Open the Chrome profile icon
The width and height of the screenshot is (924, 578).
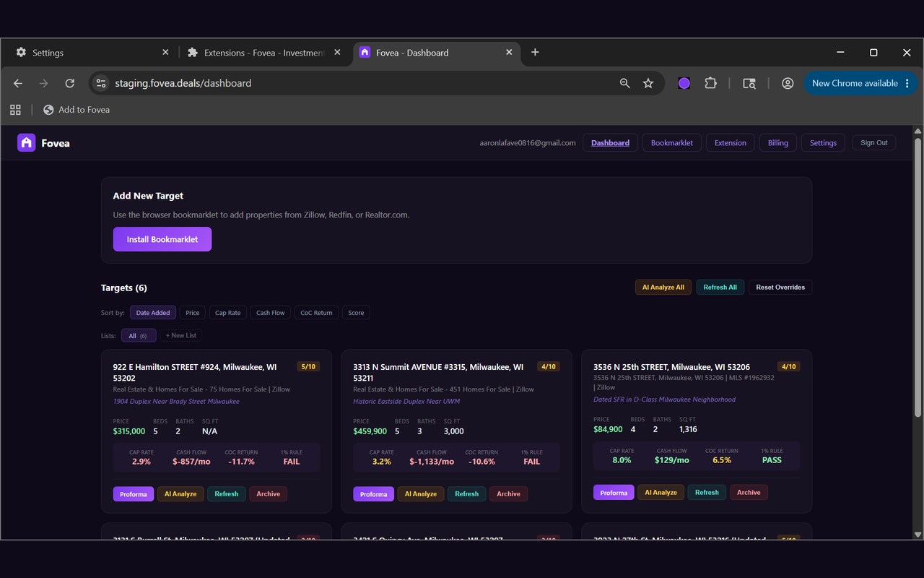(x=788, y=83)
